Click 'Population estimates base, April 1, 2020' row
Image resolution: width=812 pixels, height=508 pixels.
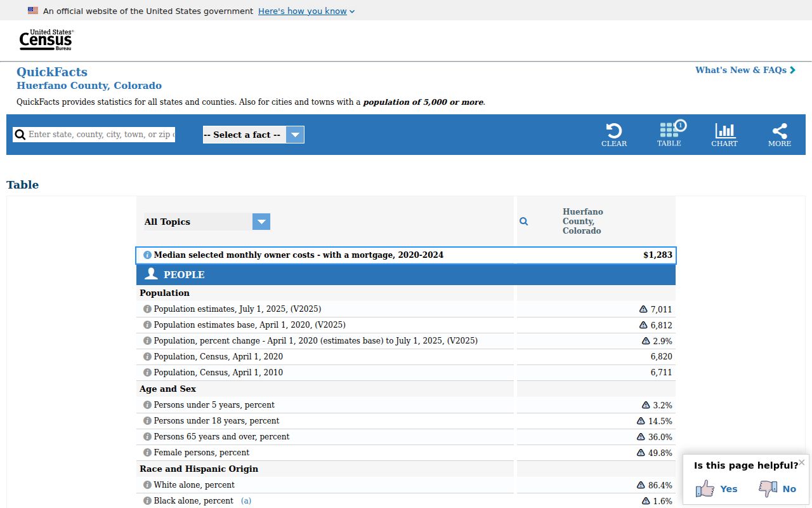pos(406,324)
